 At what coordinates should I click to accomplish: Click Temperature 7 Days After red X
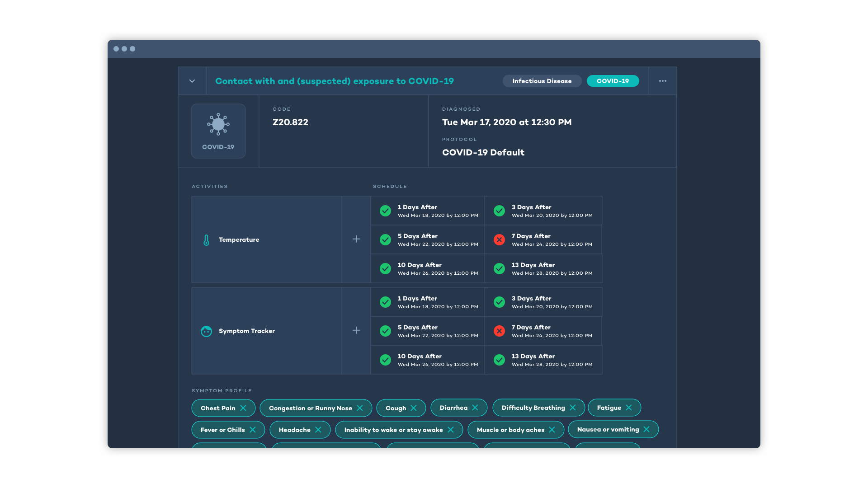point(499,240)
